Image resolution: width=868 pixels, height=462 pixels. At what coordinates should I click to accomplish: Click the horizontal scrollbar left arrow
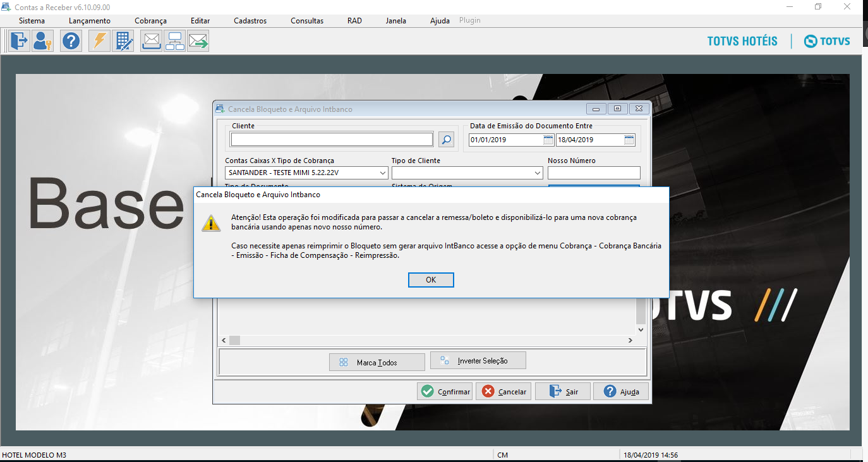coord(223,341)
